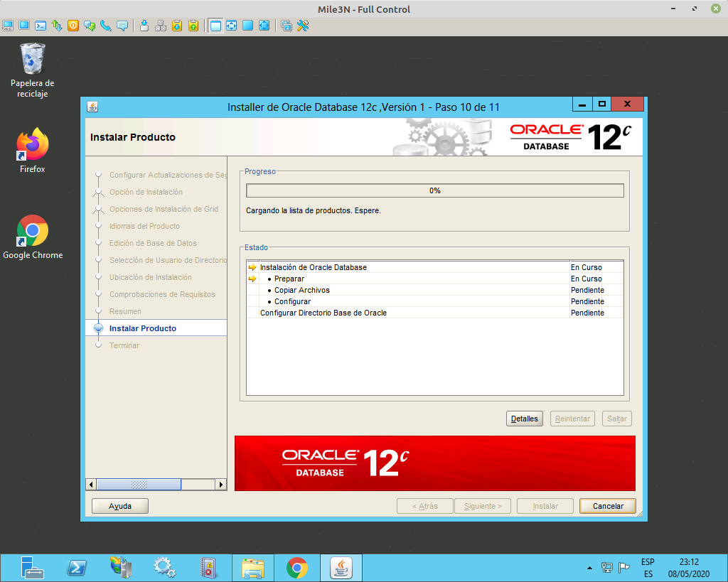Click the left arrow of the sidebar scrollbar
Viewport: 728px width, 582px height.
[x=90, y=484]
